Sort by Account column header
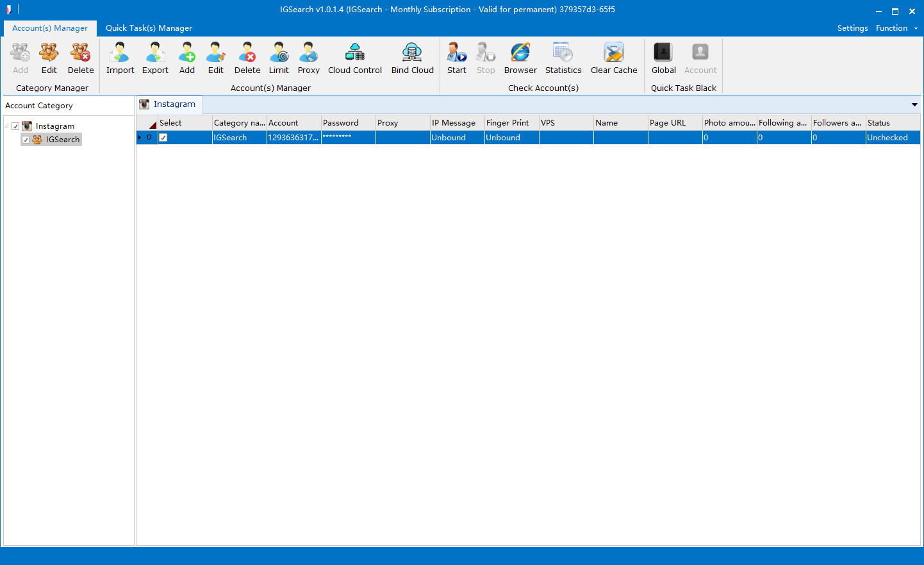924x565 pixels. click(x=293, y=123)
